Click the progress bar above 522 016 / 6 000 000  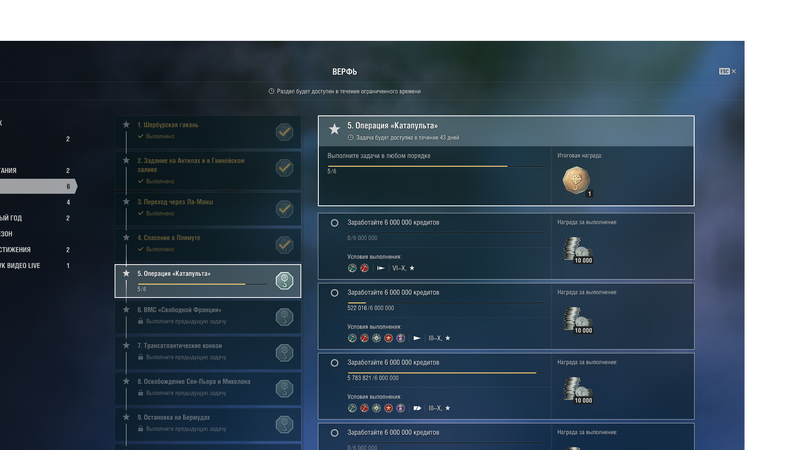pos(445,303)
